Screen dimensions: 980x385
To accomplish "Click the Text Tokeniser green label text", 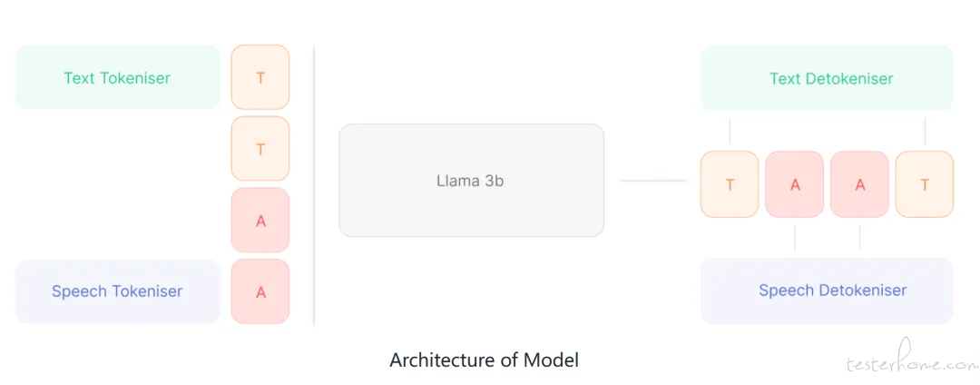I will coord(117,78).
